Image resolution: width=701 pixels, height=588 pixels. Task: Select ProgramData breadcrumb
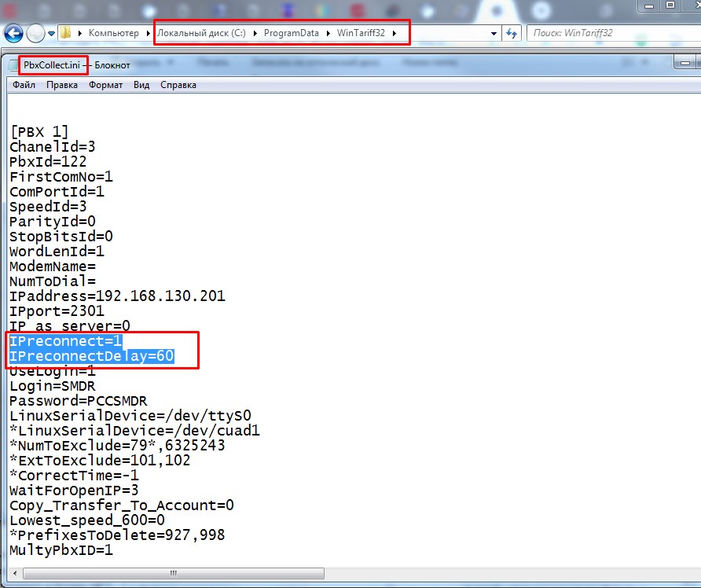(x=291, y=33)
